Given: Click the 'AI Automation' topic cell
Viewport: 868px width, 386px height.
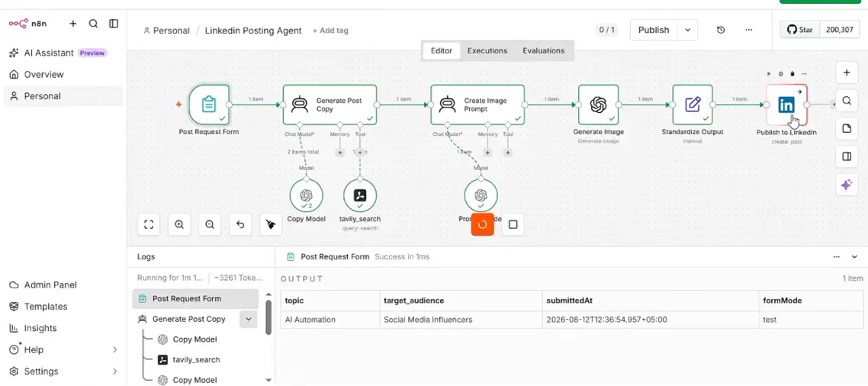Looking at the screenshot, I should click(330, 320).
